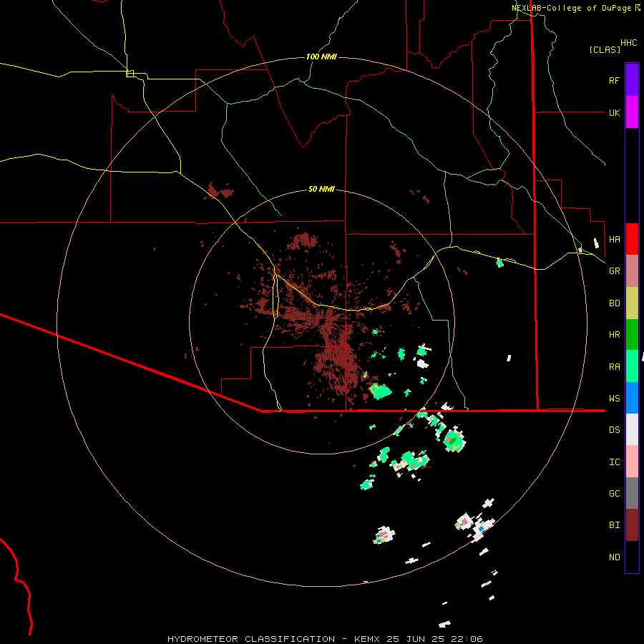Click the [CLAS] units label

click(605, 49)
